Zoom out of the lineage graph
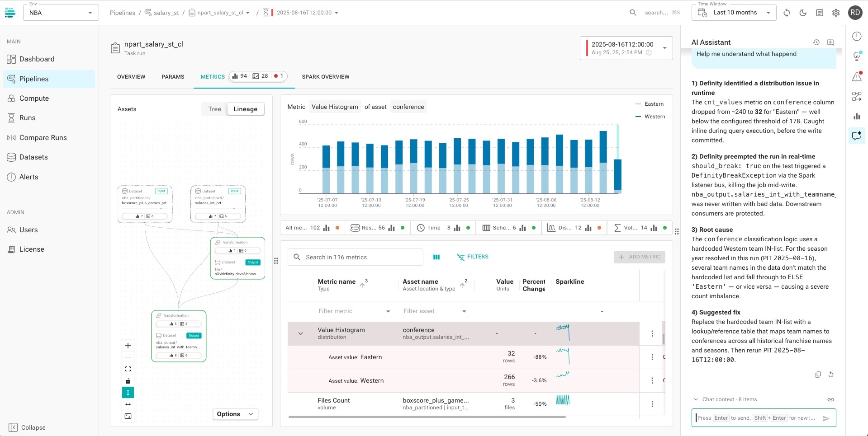868x436 pixels. coord(128,357)
